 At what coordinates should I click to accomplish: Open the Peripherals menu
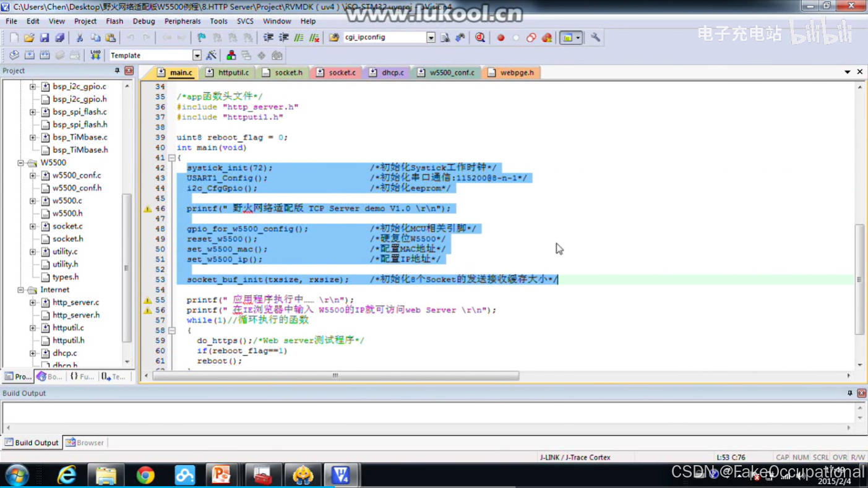point(183,21)
